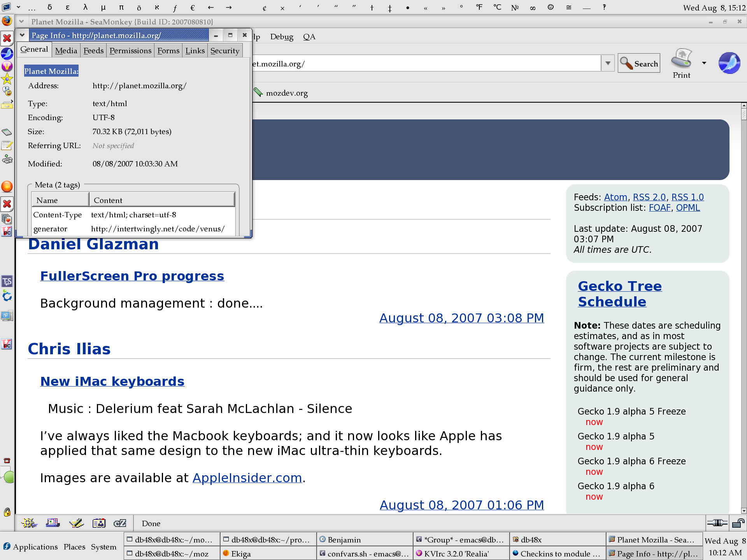Launch SeaMonkey from the side panel launcher
The image size is (747, 560).
[7, 53]
